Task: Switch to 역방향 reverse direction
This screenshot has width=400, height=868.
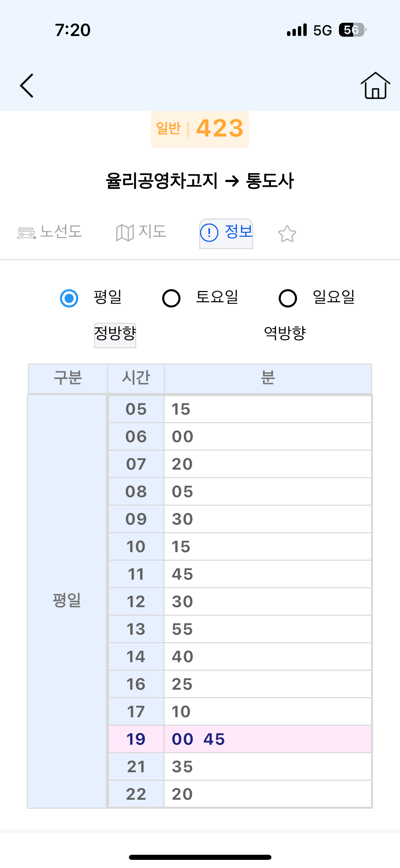Action: point(285,333)
